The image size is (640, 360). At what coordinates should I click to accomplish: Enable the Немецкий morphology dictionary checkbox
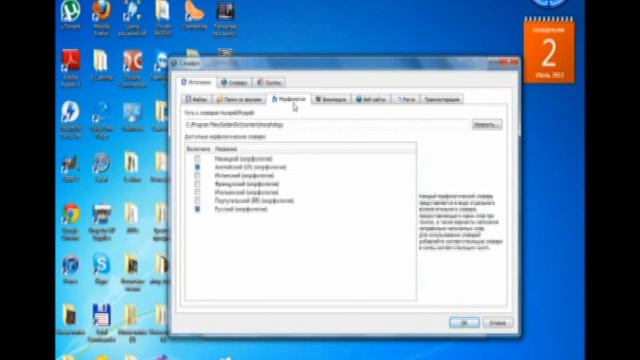(x=197, y=158)
